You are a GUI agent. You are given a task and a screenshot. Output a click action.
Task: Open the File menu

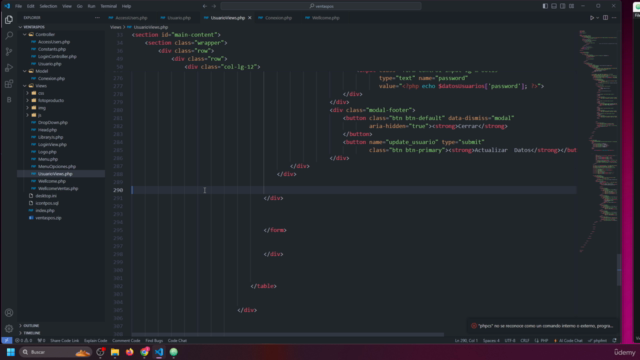pos(18,6)
